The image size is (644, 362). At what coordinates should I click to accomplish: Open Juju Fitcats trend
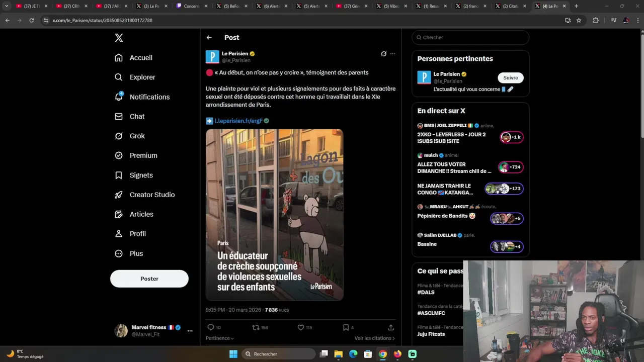coord(431,334)
